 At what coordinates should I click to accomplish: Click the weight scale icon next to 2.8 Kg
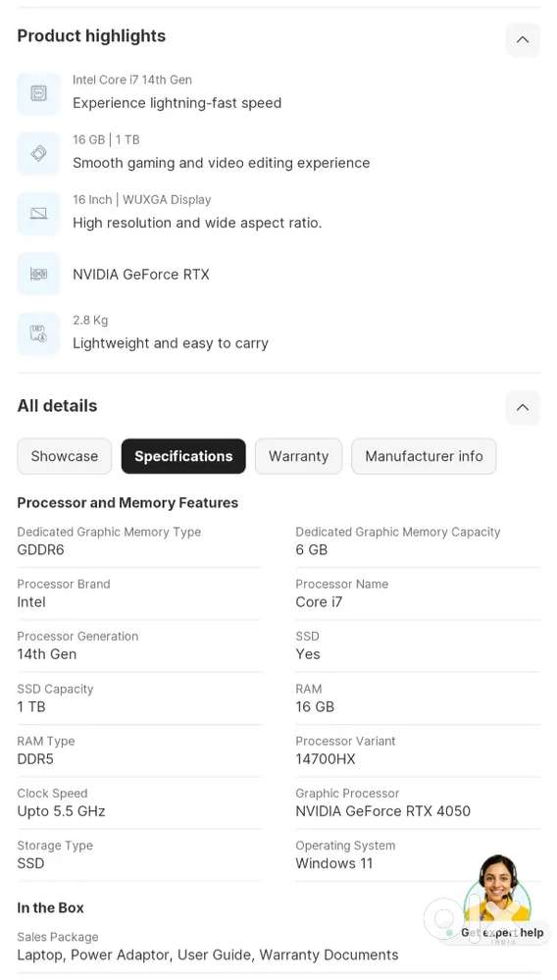point(38,335)
